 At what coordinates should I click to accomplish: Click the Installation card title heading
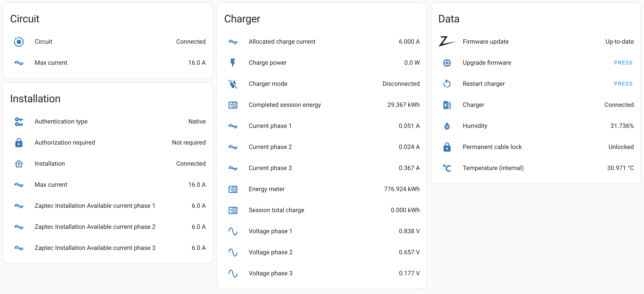tap(35, 99)
